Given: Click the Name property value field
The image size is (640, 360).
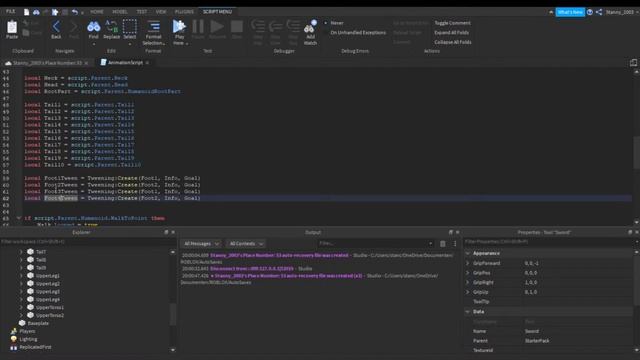Looking at the screenshot, I should pyautogui.click(x=577, y=331).
